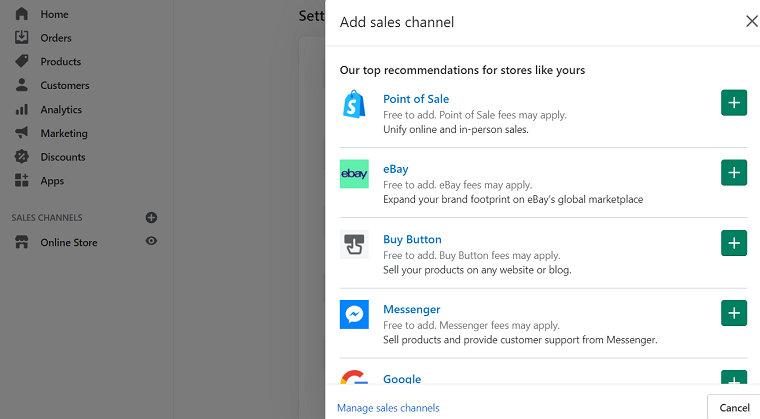This screenshot has height=419, width=760.
Task: Click the Analytics bar chart icon
Action: click(x=21, y=109)
